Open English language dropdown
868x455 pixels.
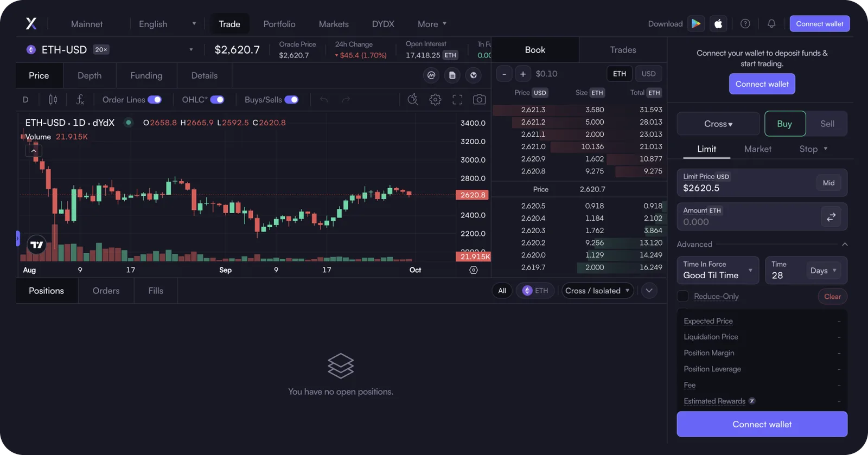[167, 24]
